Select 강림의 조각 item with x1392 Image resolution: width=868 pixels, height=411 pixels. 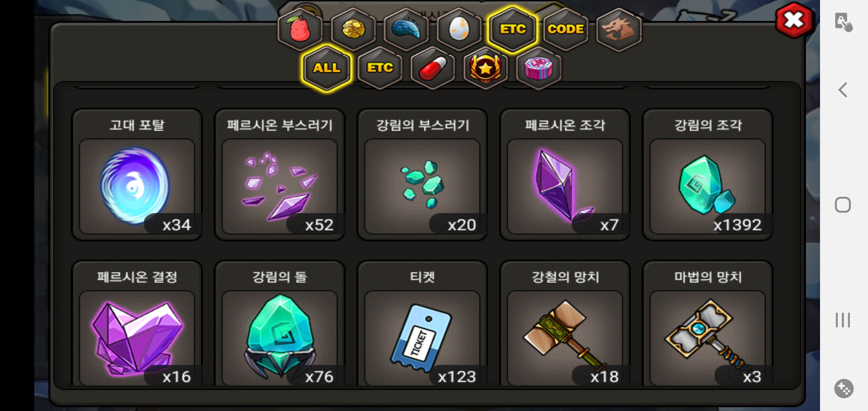(707, 175)
